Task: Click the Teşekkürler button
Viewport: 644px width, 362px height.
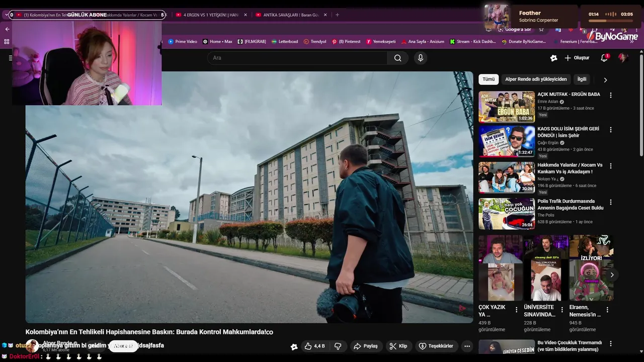Action: (x=436, y=346)
